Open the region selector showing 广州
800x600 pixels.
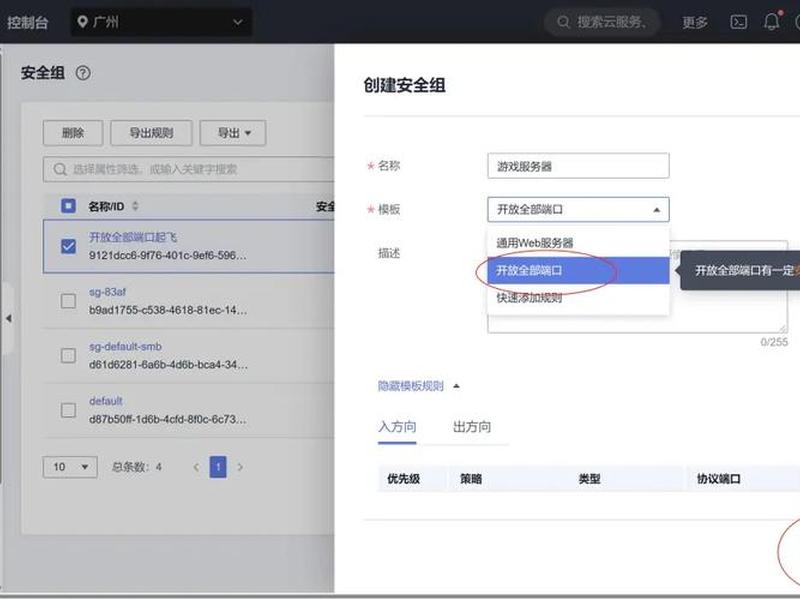161,22
